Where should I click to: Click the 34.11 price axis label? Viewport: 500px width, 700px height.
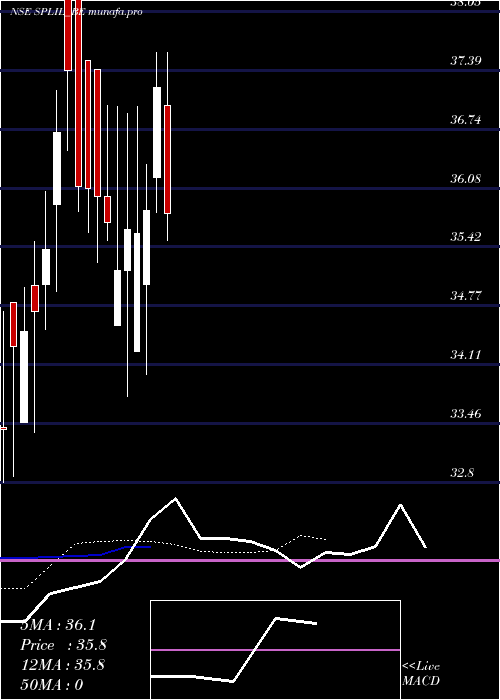[466, 354]
